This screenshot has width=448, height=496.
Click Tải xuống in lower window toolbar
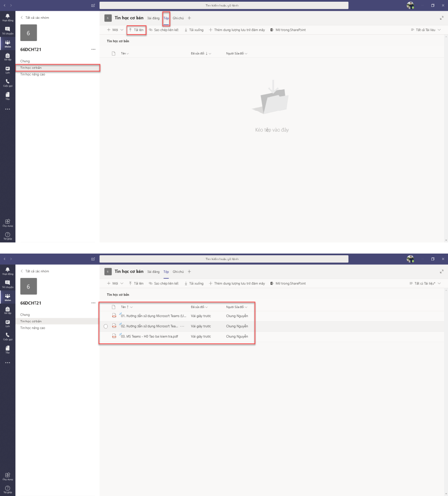(194, 283)
